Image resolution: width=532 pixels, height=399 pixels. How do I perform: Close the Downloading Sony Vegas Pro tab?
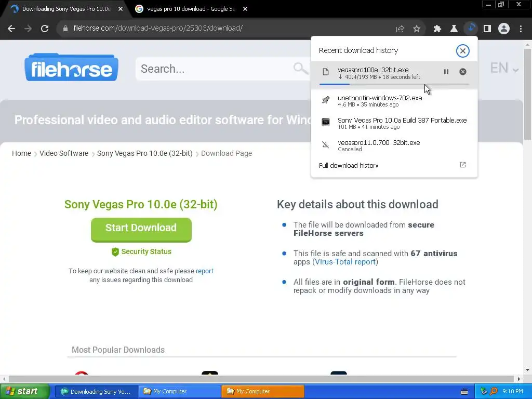[x=121, y=9]
